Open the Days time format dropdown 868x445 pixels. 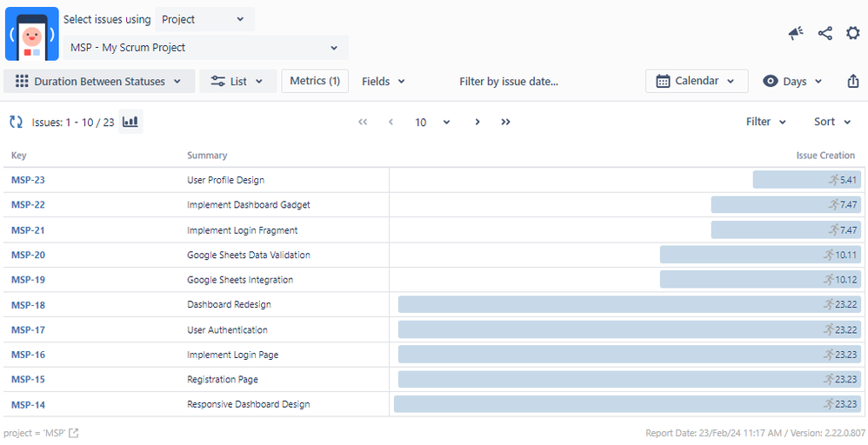pos(792,82)
